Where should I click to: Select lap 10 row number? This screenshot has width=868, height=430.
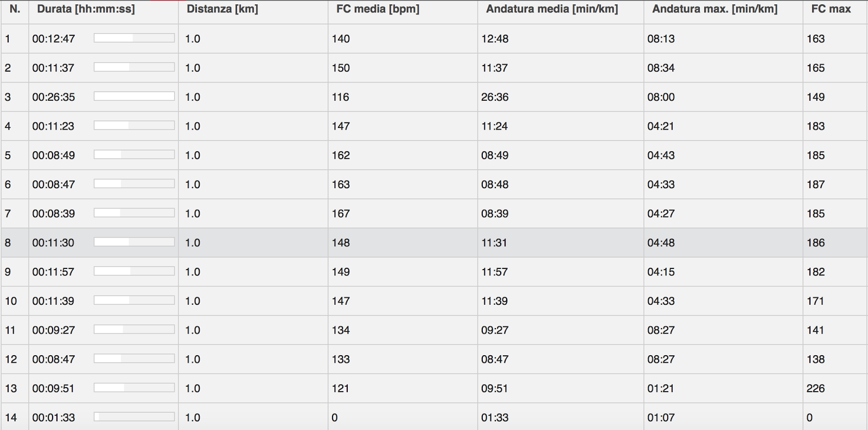11,301
